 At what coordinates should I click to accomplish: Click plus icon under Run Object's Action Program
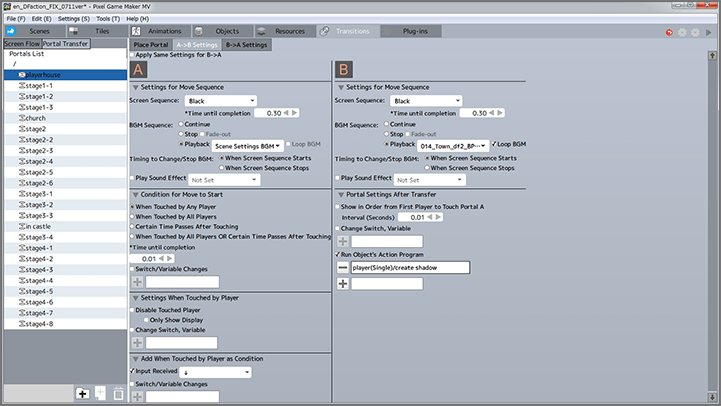(342, 284)
